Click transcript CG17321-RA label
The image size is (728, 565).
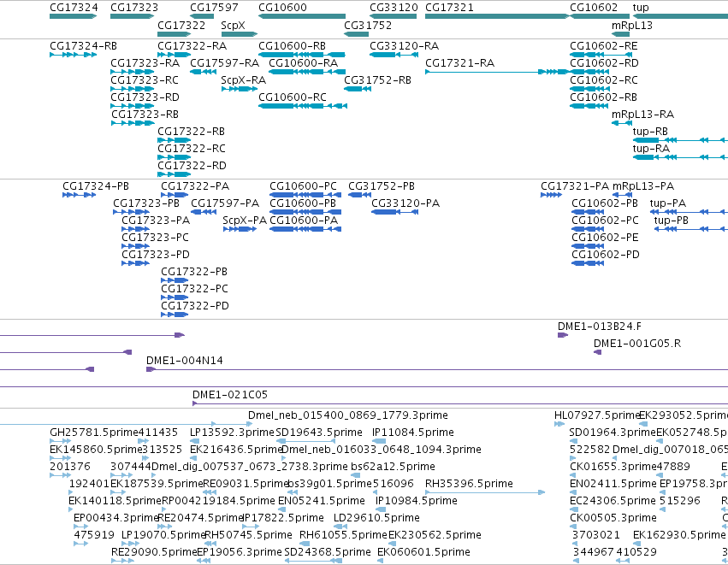[459, 63]
